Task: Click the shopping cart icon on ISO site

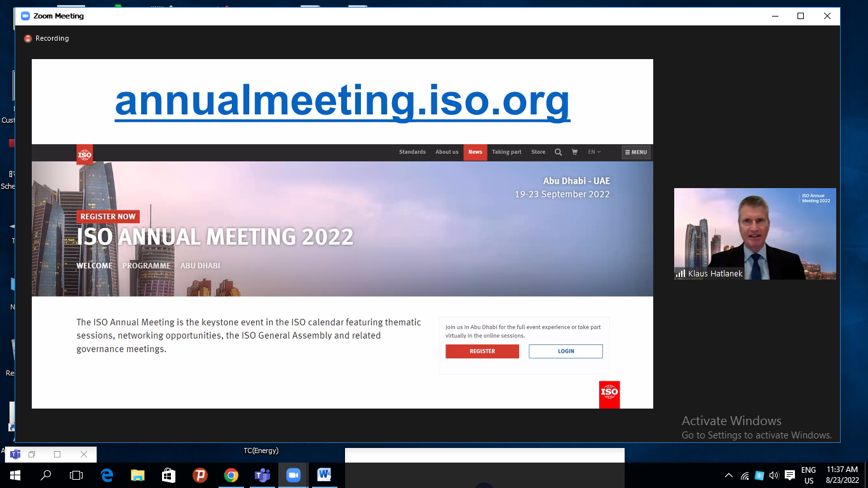Action: [x=575, y=152]
